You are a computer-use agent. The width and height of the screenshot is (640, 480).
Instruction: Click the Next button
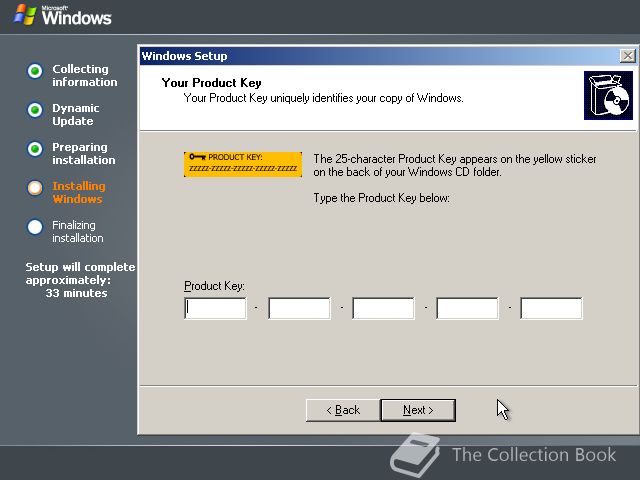418,410
